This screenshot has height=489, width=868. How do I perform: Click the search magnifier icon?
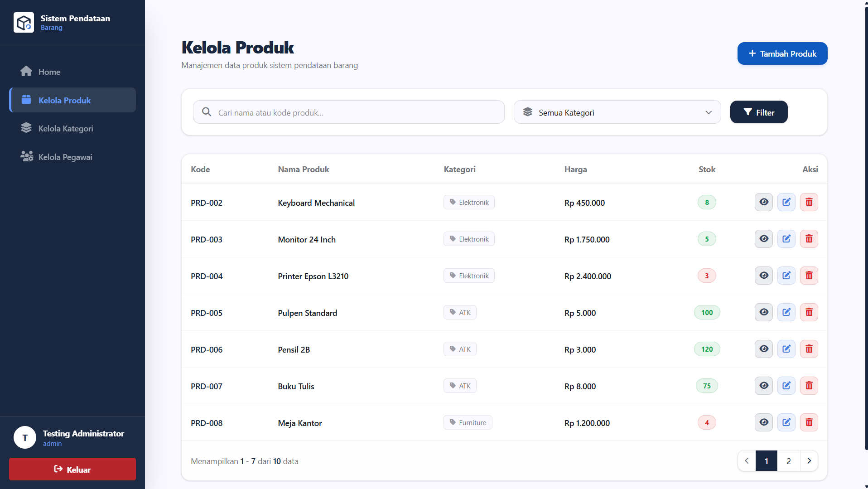(x=207, y=112)
